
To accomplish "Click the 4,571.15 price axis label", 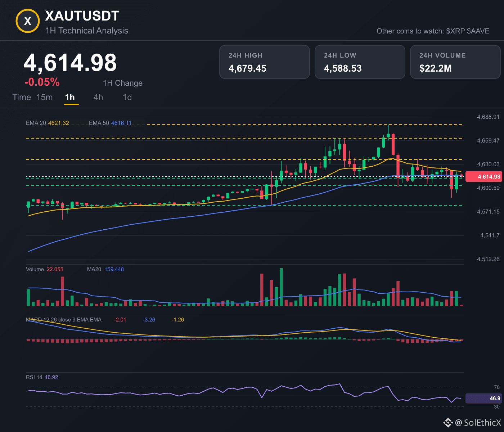I will coord(488,212).
